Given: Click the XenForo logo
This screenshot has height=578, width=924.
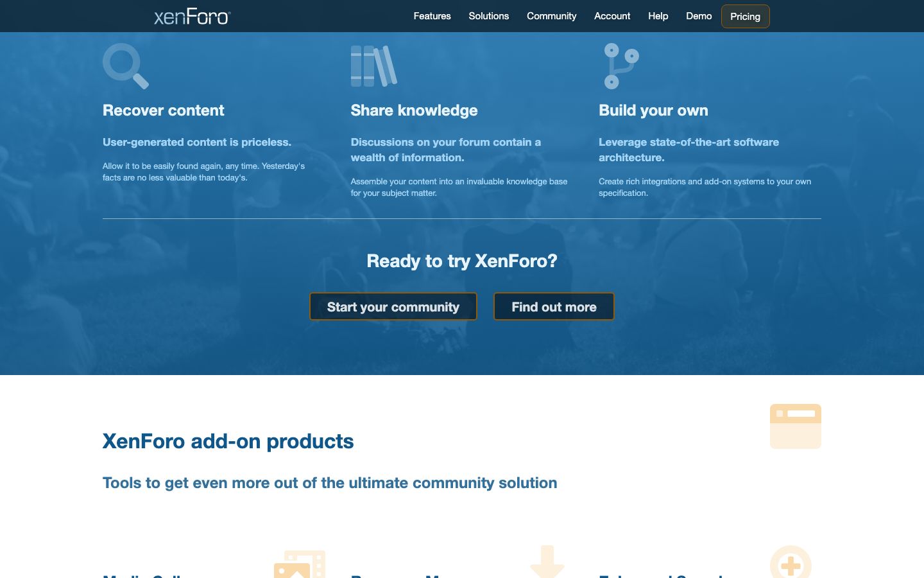Looking at the screenshot, I should (x=192, y=17).
